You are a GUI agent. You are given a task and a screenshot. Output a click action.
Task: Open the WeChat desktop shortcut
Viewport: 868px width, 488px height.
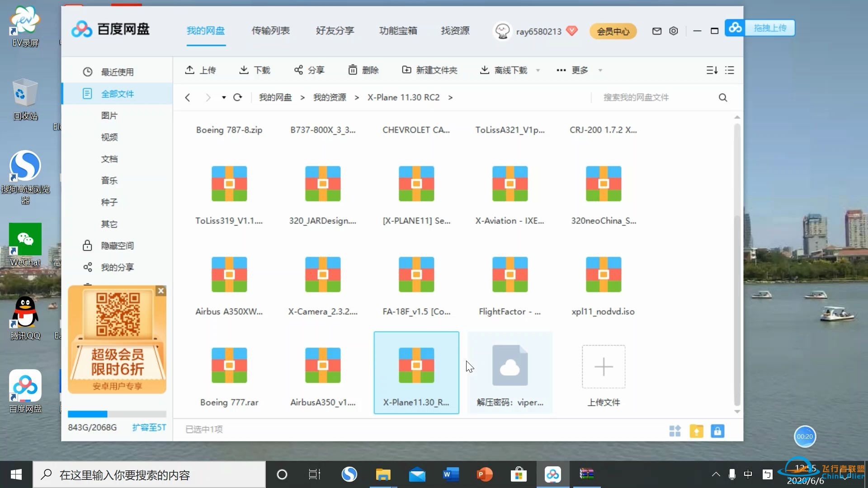pyautogui.click(x=25, y=245)
